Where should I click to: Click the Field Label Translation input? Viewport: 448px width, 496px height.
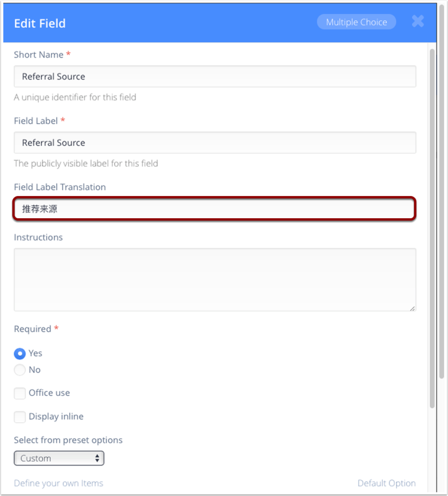point(215,209)
